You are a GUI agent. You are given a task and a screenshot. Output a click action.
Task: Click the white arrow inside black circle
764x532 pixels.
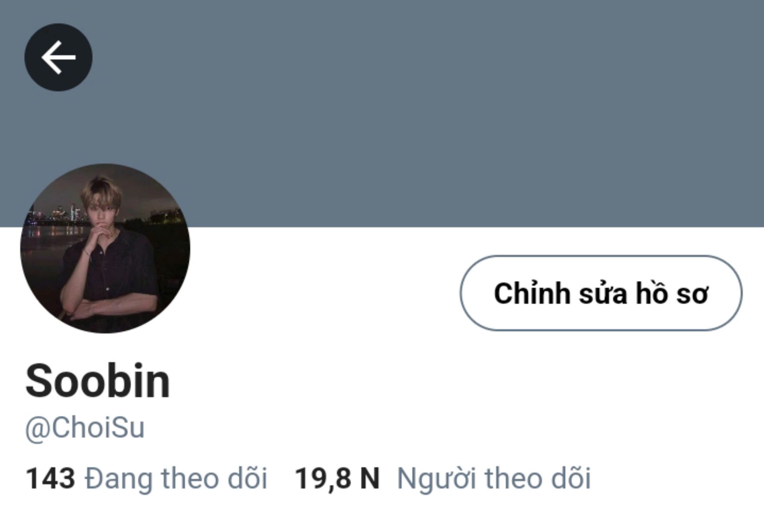(58, 57)
